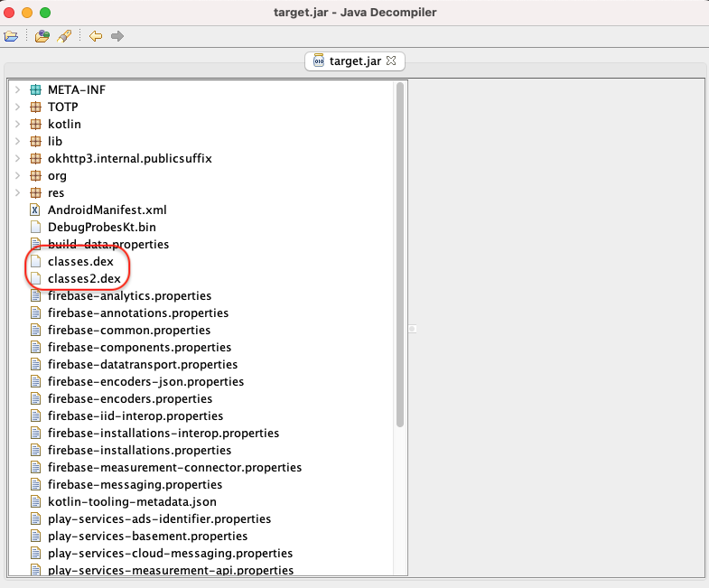Screen dimensions: 709x588
Task: Close the target.jar tab
Action: [x=391, y=61]
